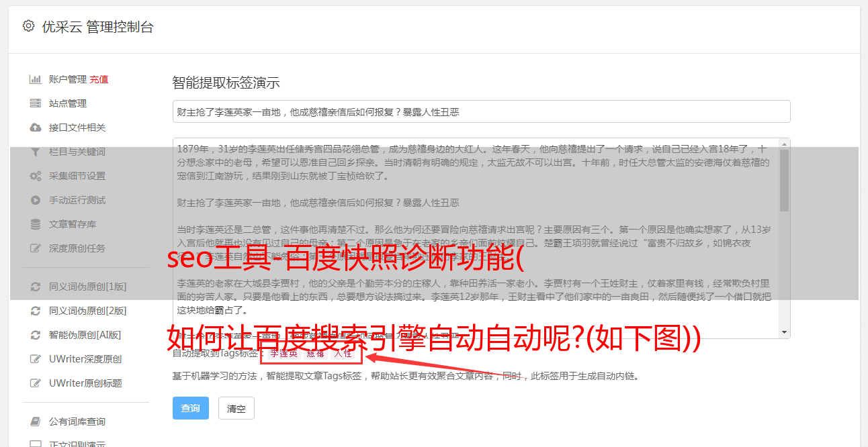Click the 清空 button
The width and height of the screenshot is (868, 447).
point(236,408)
